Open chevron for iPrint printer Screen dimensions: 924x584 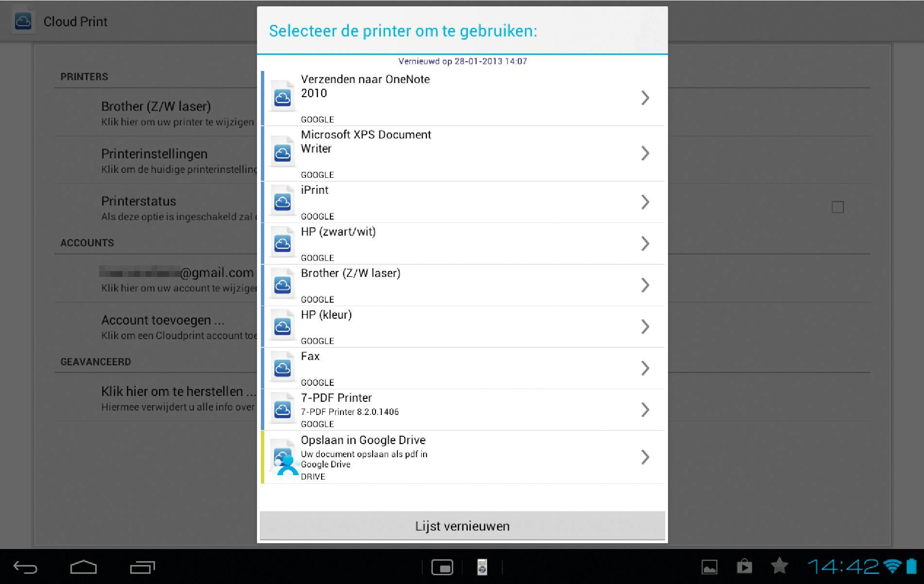tap(645, 202)
